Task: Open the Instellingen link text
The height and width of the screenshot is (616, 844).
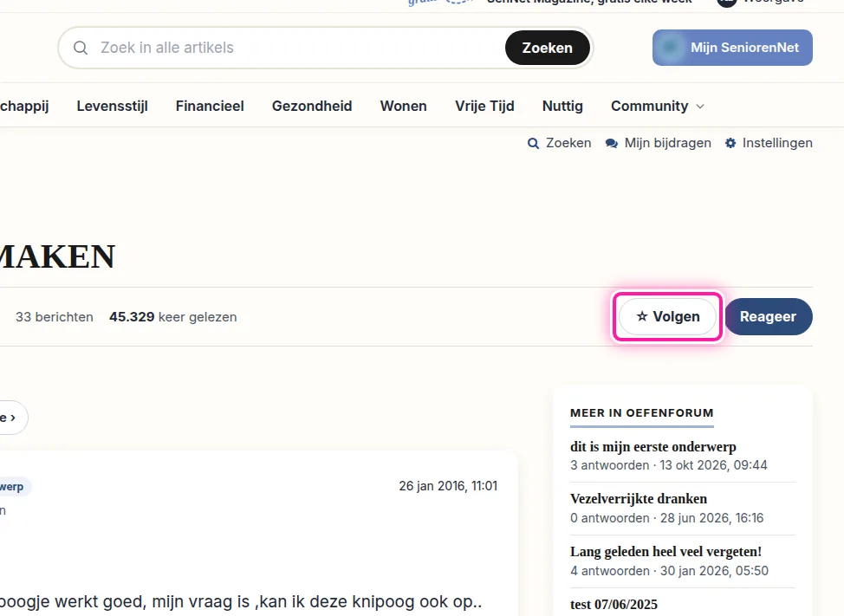Action: tap(777, 143)
